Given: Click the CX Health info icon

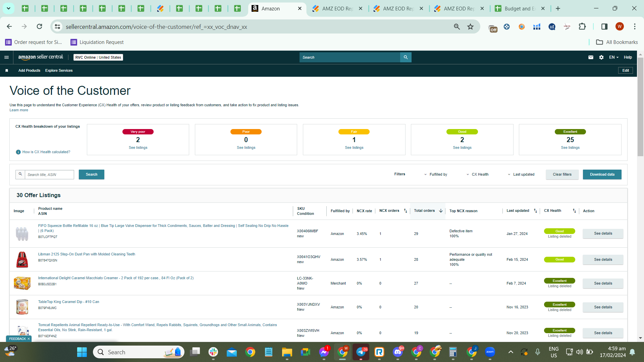Looking at the screenshot, I should coord(18,152).
